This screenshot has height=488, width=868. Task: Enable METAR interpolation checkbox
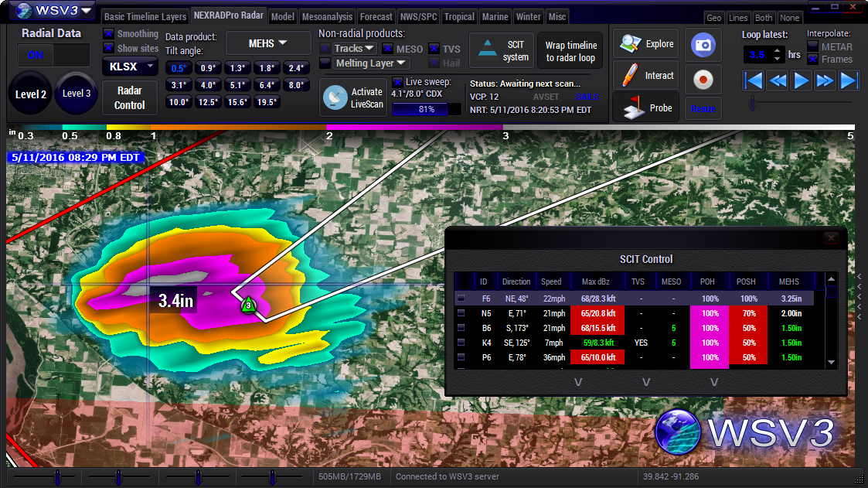tap(812, 46)
